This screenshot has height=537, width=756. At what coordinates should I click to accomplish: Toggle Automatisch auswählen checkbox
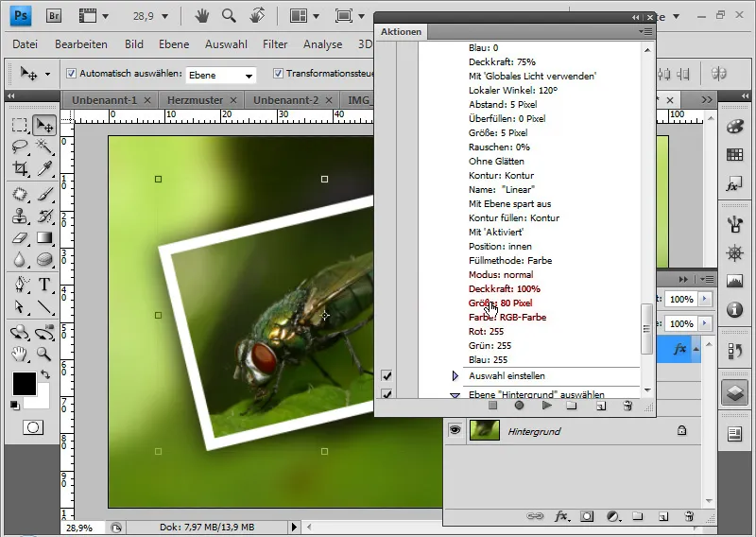point(72,74)
